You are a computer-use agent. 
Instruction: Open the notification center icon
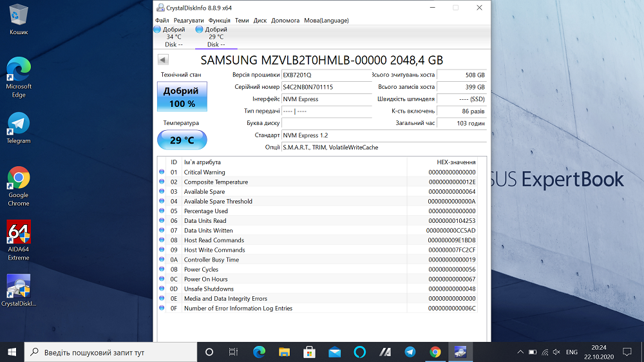coord(627,352)
